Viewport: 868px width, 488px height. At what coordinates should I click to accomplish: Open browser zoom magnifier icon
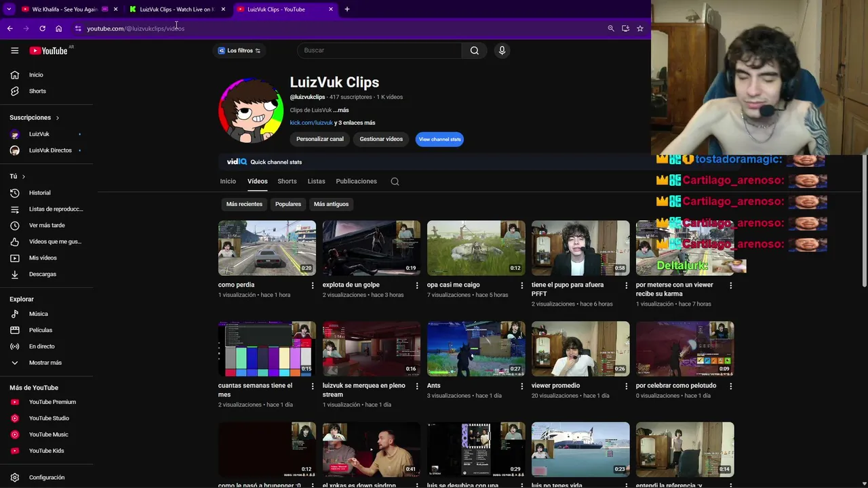coord(610,28)
